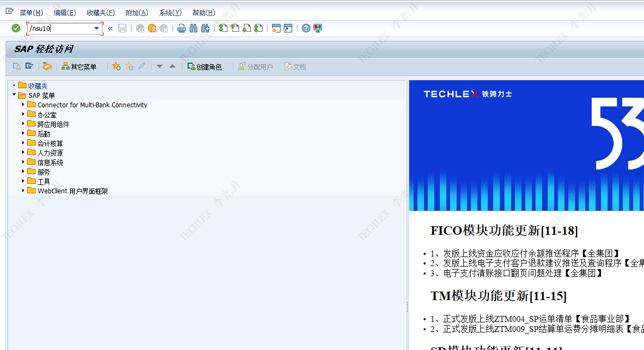Select the 工具 tree item
The height and width of the screenshot is (350, 644).
(x=44, y=182)
